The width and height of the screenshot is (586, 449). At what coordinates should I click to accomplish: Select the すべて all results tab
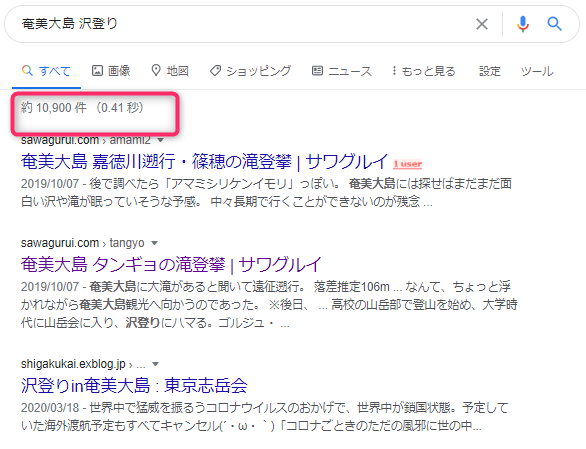point(46,71)
